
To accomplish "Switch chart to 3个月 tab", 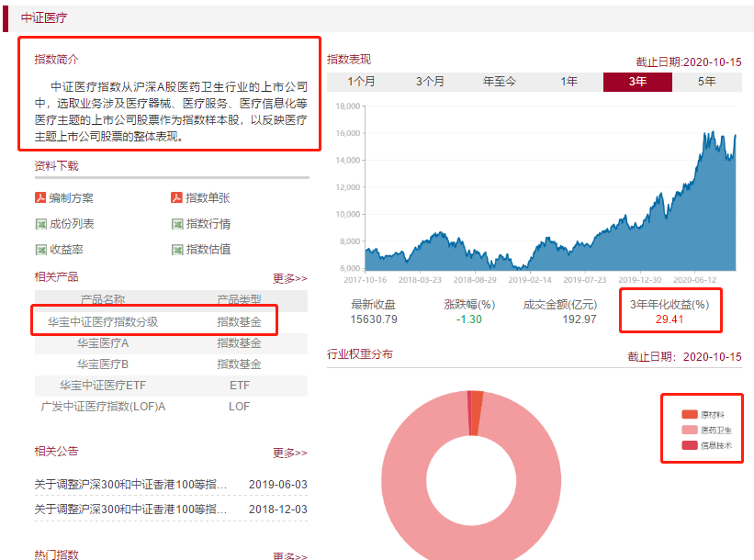I will [430, 82].
